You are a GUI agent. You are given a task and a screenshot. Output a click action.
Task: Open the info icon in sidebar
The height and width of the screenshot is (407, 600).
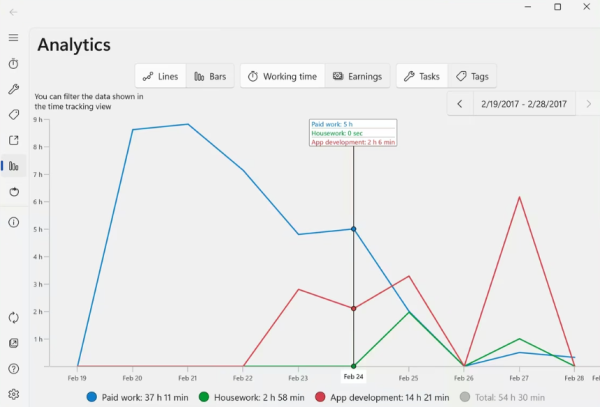tap(14, 222)
